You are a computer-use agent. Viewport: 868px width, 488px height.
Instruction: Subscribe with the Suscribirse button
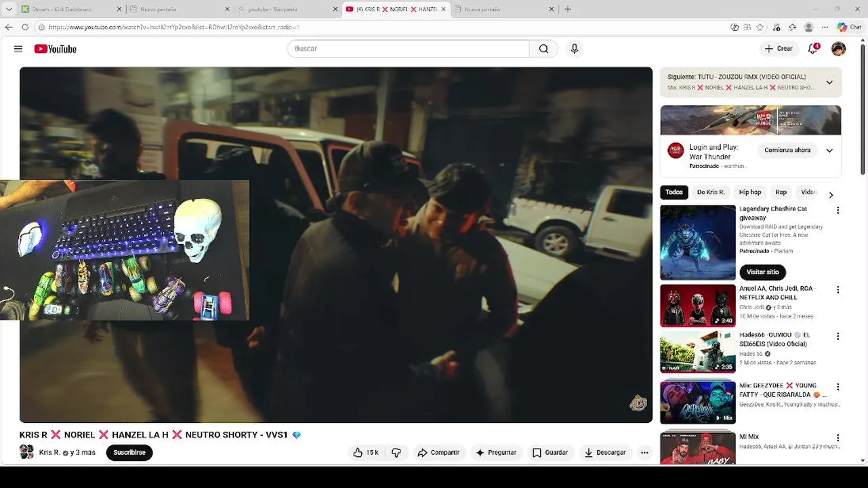tap(129, 453)
